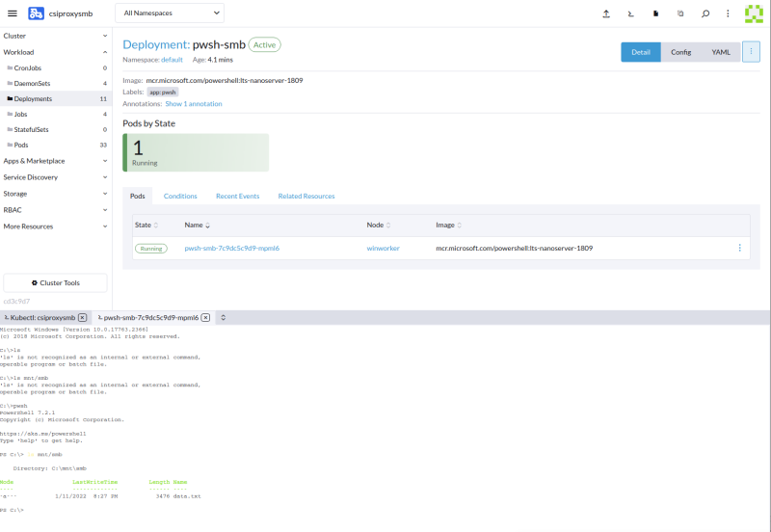The height and width of the screenshot is (532, 771).
Task: Expand the Service Discovery section
Action: click(56, 177)
